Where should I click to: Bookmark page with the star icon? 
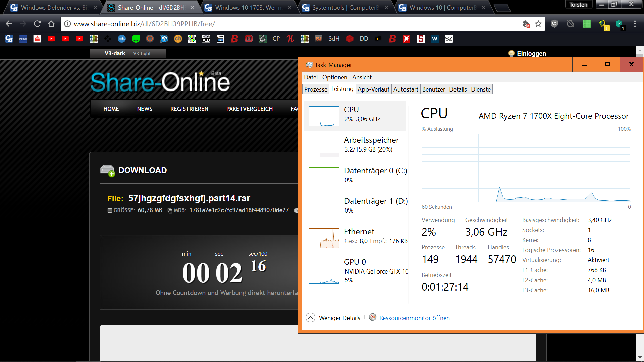coord(538,24)
